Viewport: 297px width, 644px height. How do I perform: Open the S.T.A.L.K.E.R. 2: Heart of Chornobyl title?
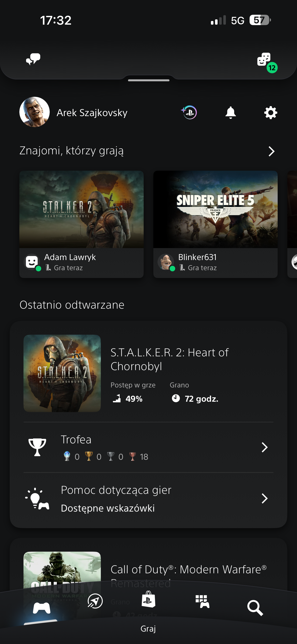pyautogui.click(x=169, y=359)
